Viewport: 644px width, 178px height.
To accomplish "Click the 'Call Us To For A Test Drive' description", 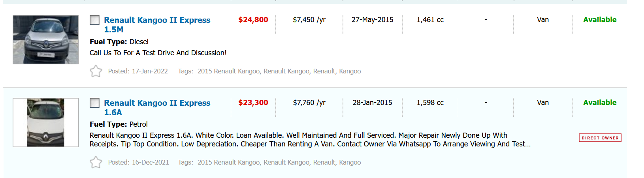I will point(158,53).
